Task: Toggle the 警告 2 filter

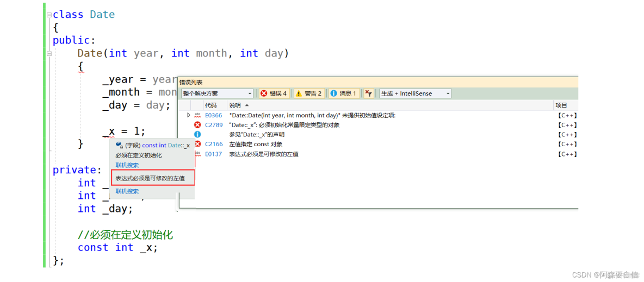Action: point(309,93)
